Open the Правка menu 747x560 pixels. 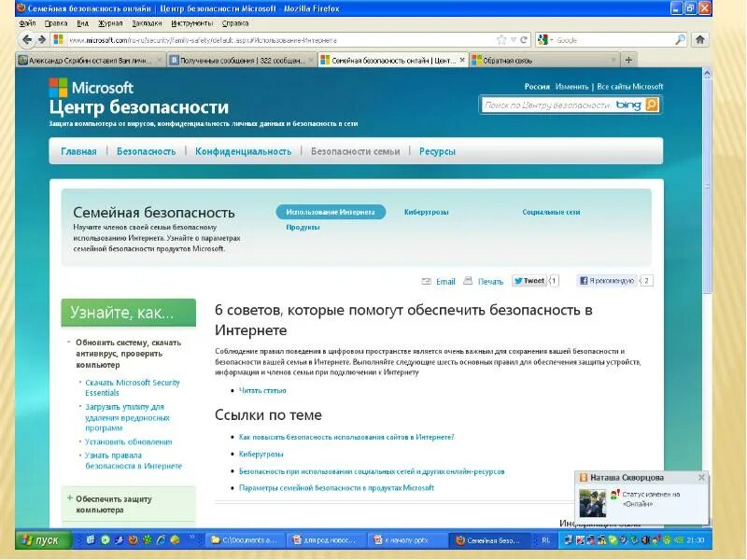point(56,22)
